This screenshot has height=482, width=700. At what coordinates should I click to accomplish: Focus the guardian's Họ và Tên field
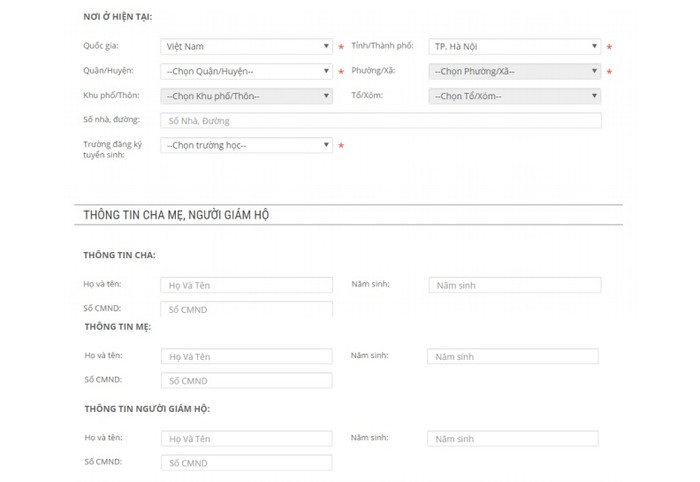(246, 439)
